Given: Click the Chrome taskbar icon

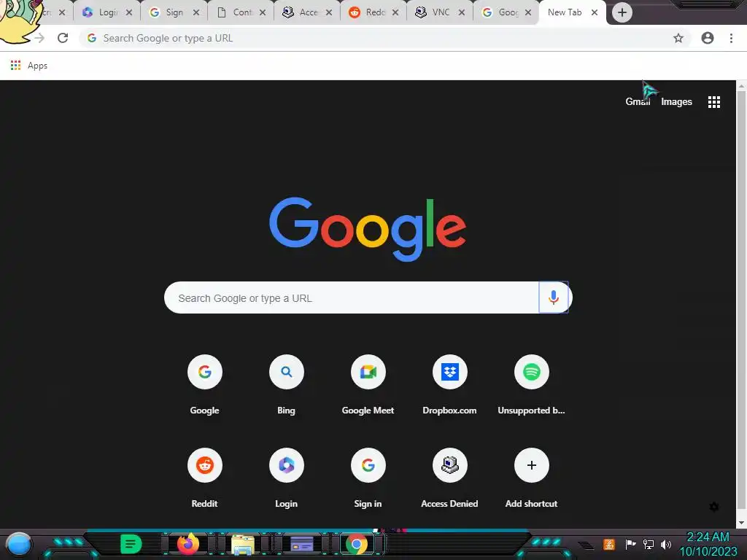Looking at the screenshot, I should (356, 544).
